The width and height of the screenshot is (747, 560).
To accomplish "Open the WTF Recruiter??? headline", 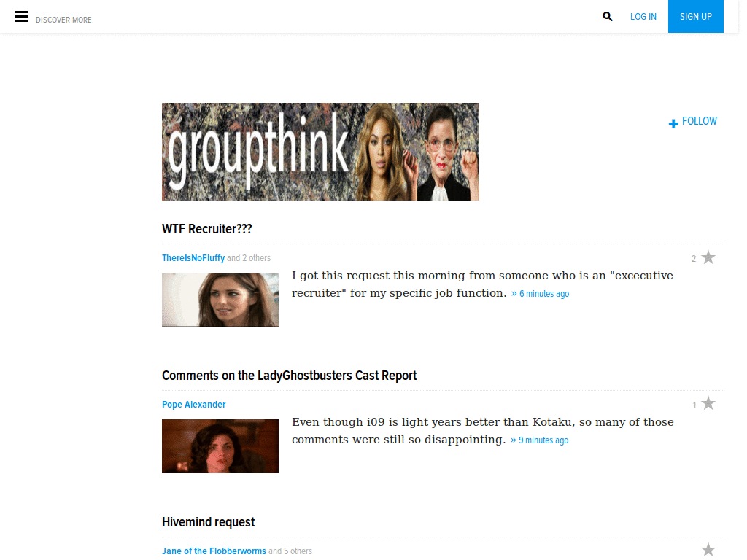I will coord(206,229).
